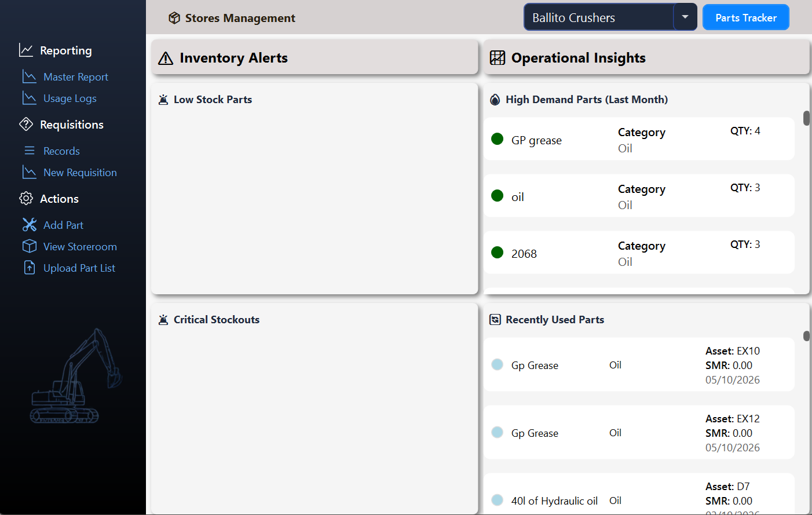812x515 pixels.
Task: Click the Master Report chart icon
Action: [29, 76]
